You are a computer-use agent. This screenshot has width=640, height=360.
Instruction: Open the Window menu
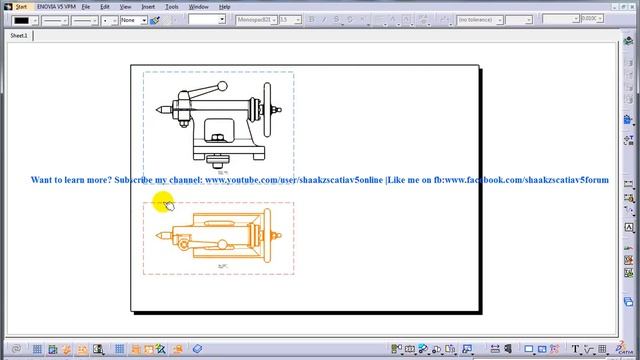(x=198, y=7)
